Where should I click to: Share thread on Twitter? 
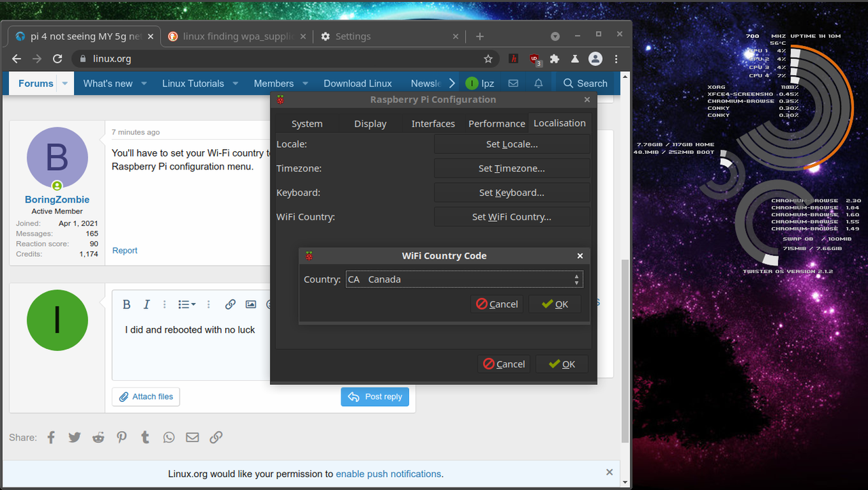point(75,437)
